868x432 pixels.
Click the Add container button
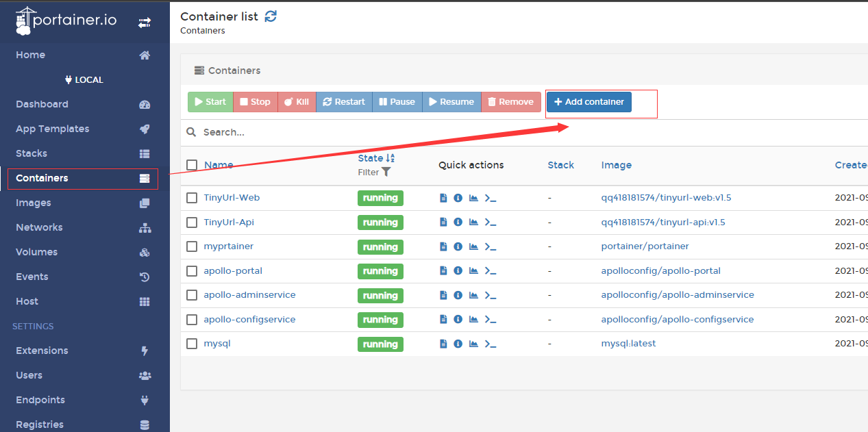589,102
